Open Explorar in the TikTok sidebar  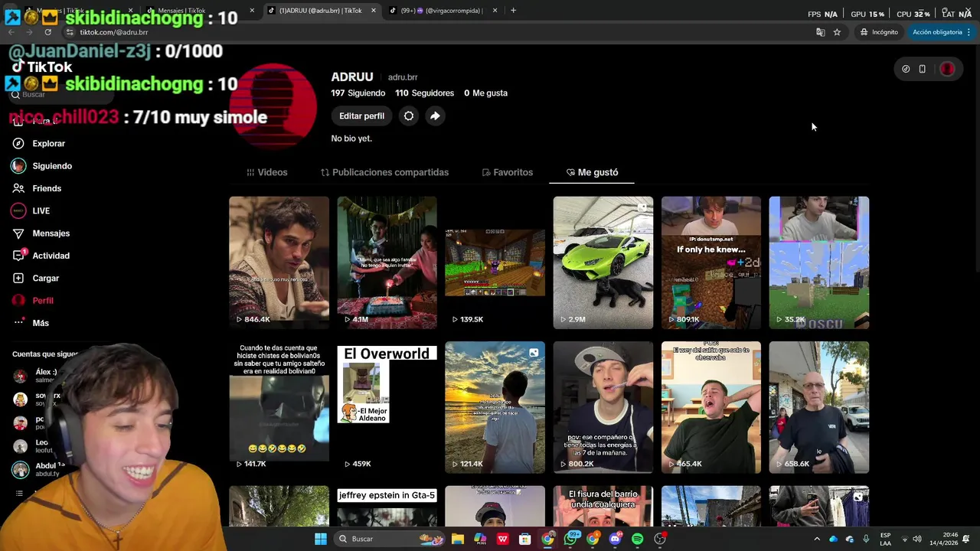coord(38,143)
